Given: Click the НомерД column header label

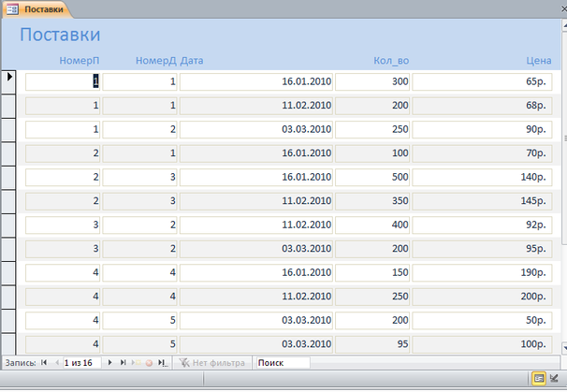Looking at the screenshot, I should pos(156,61).
